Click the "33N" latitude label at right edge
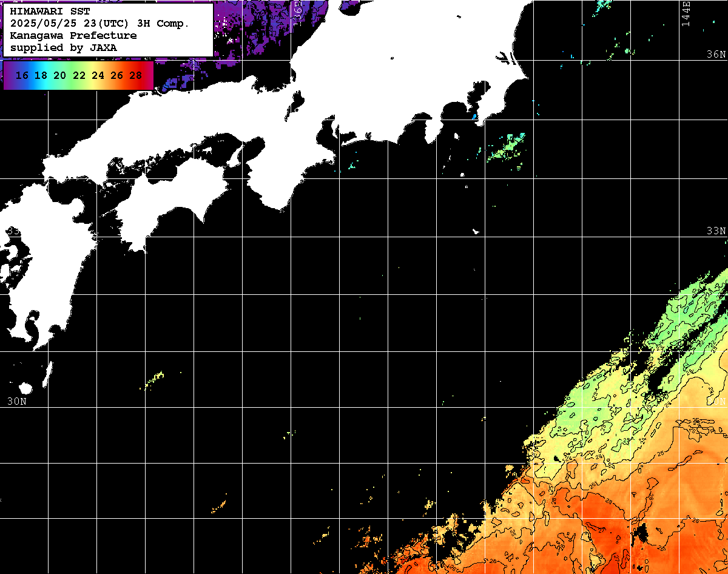The image size is (728, 574). point(716,231)
